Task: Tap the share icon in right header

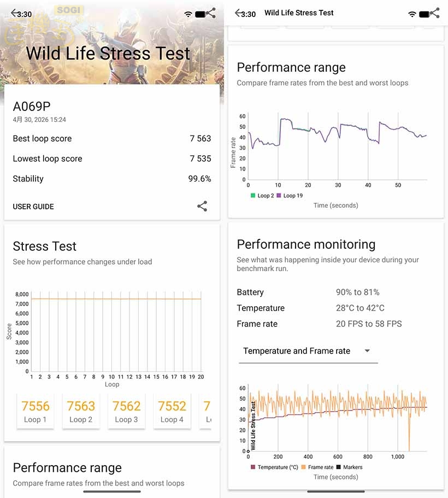Action: (x=434, y=13)
